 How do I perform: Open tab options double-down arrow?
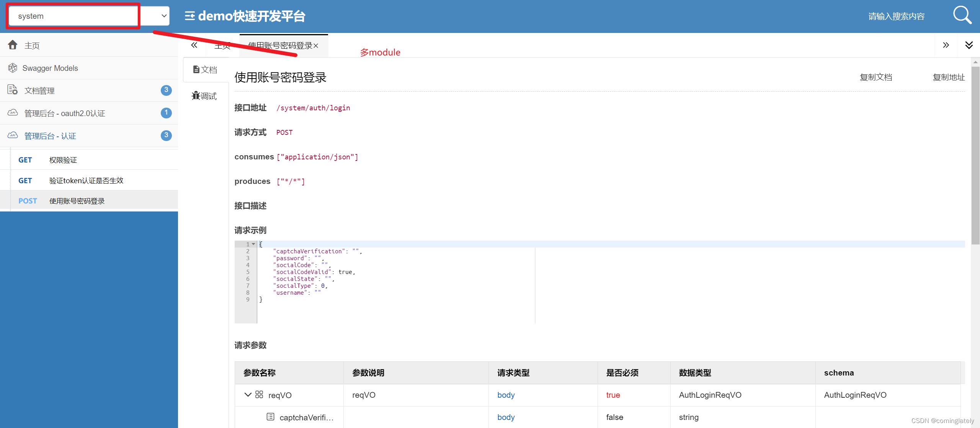click(969, 45)
